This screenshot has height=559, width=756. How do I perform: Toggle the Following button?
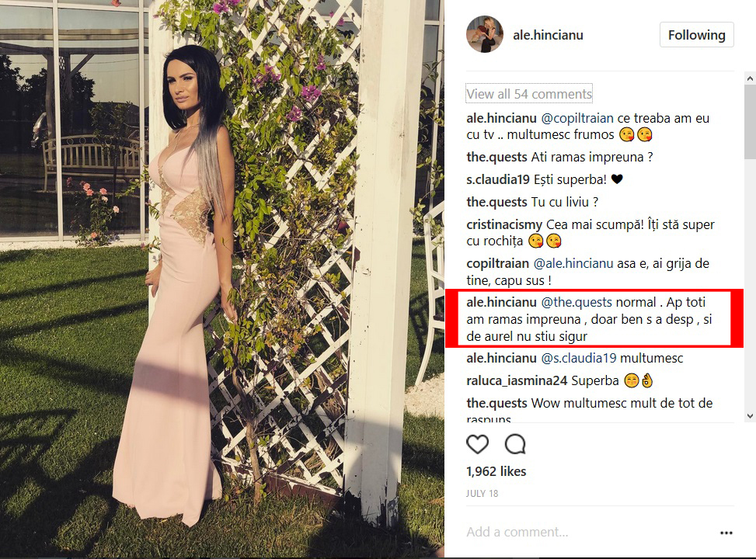pos(696,35)
